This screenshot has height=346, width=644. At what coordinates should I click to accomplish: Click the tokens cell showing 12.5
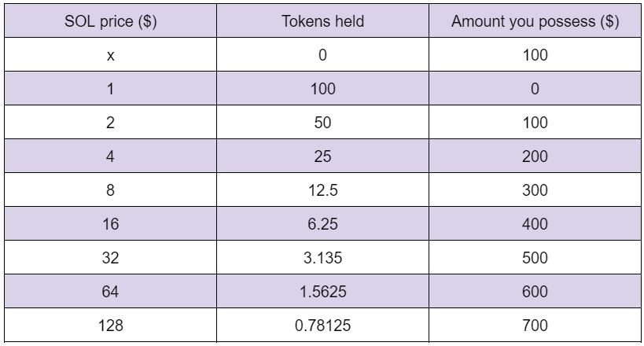[323, 190]
